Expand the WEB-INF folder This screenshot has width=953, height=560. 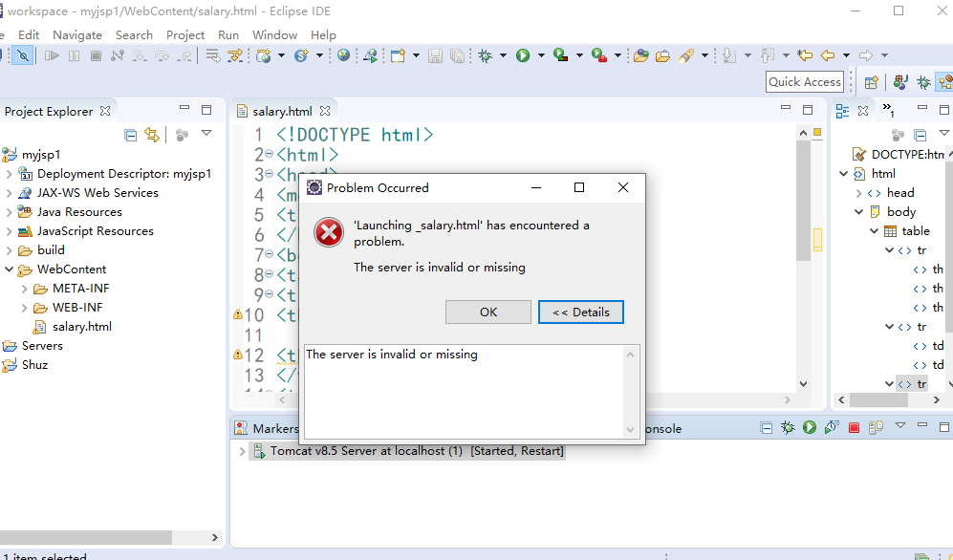pyautogui.click(x=24, y=308)
